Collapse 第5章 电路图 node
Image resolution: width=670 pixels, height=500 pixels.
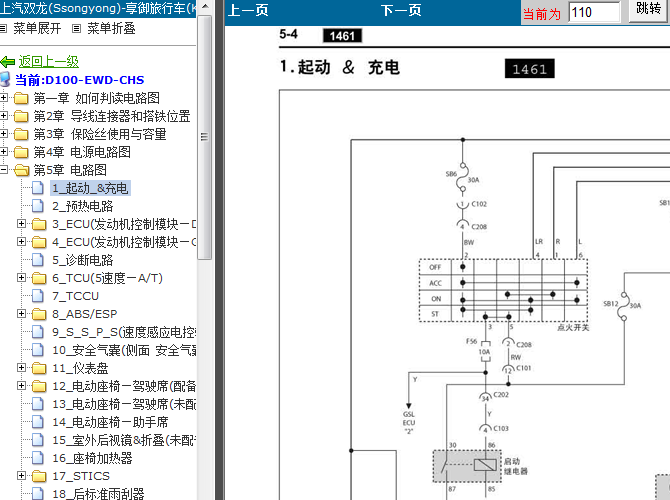3,170
